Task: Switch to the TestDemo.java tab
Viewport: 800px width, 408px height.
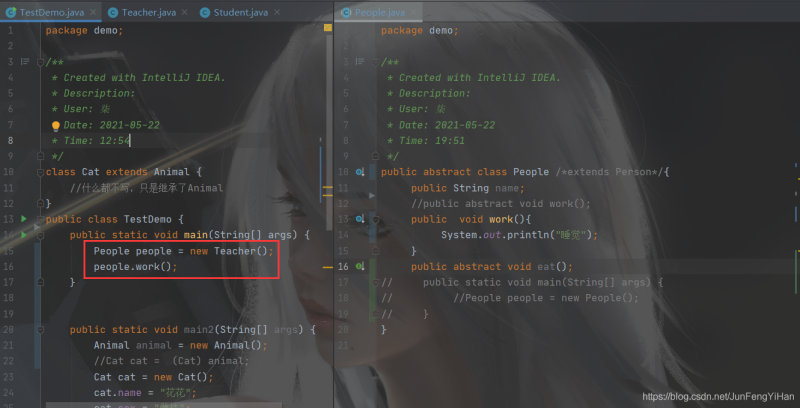Action: (51, 12)
